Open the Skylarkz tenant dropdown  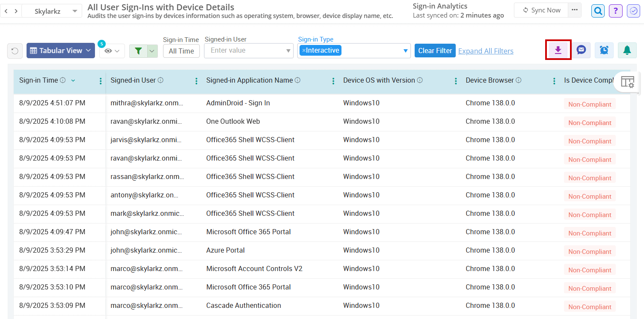click(x=51, y=11)
